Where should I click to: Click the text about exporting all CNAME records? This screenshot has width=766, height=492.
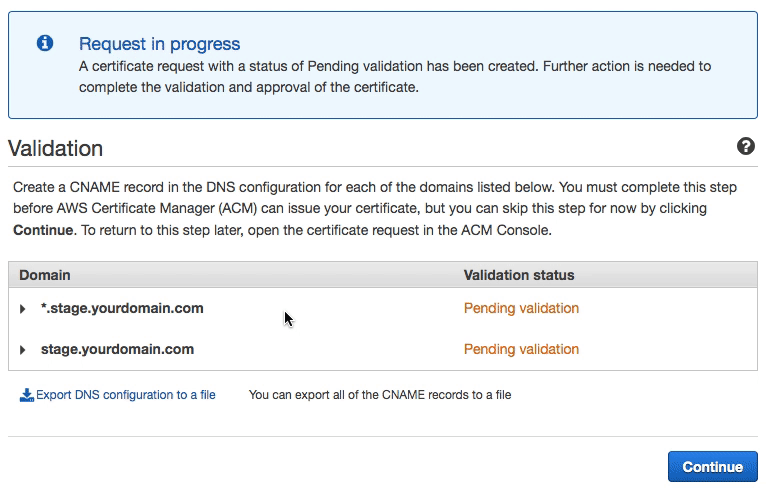[380, 395]
